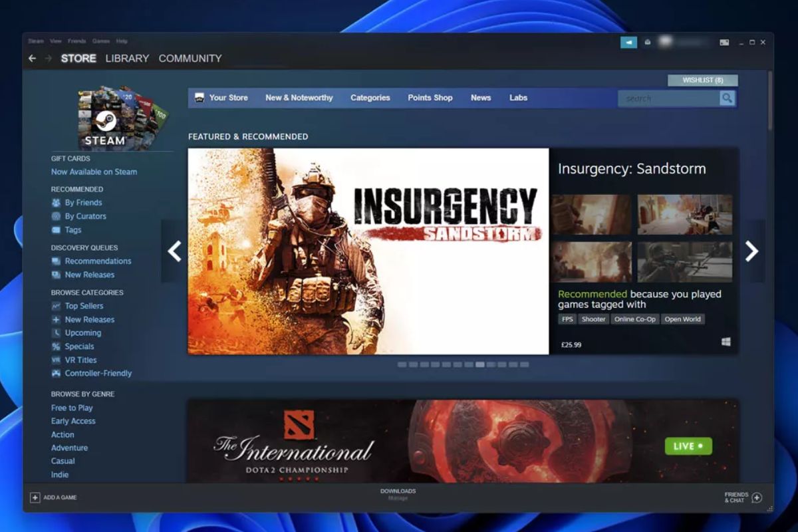Click the forward arrow navigation icon

(48, 59)
